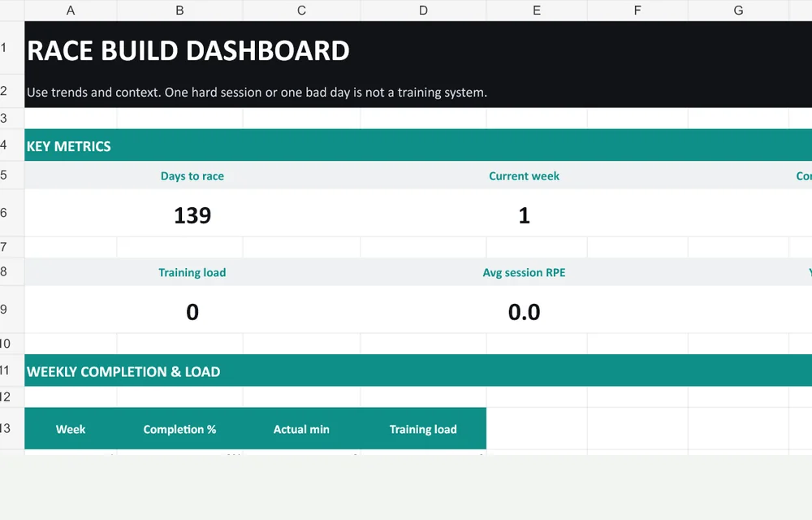This screenshot has width=812, height=520.
Task: Select row 9 header
Action: [x=12, y=310]
